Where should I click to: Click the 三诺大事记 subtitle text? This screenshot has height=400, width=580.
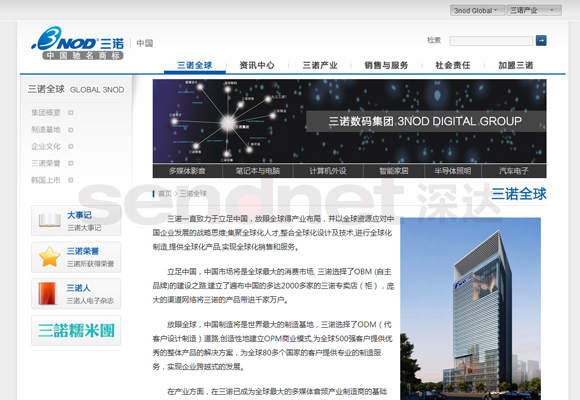(x=84, y=228)
